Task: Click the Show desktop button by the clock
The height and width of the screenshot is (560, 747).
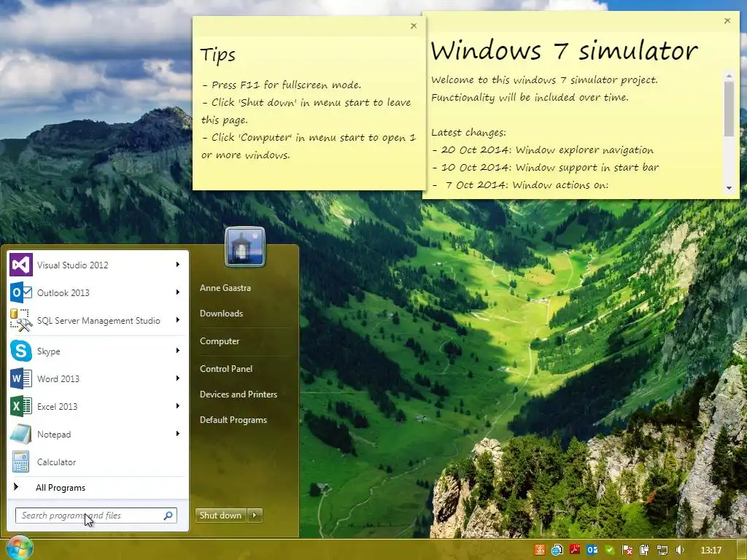Action: (x=743, y=550)
